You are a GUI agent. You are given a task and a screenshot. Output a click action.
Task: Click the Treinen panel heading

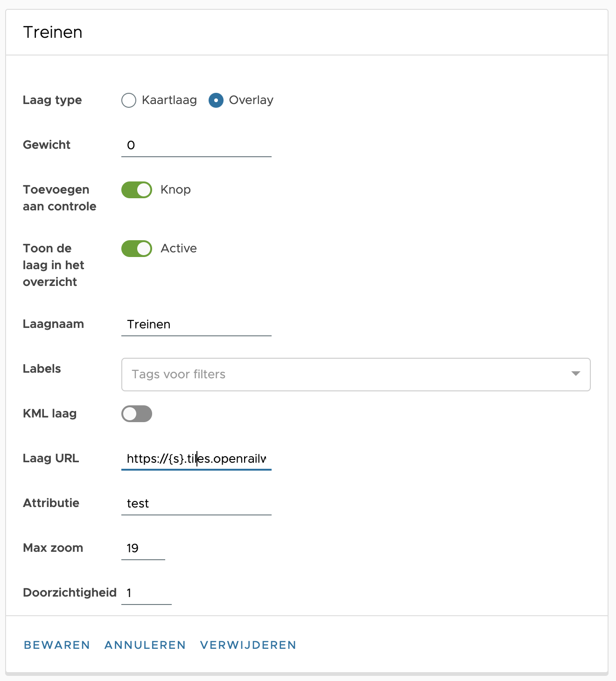pos(53,32)
